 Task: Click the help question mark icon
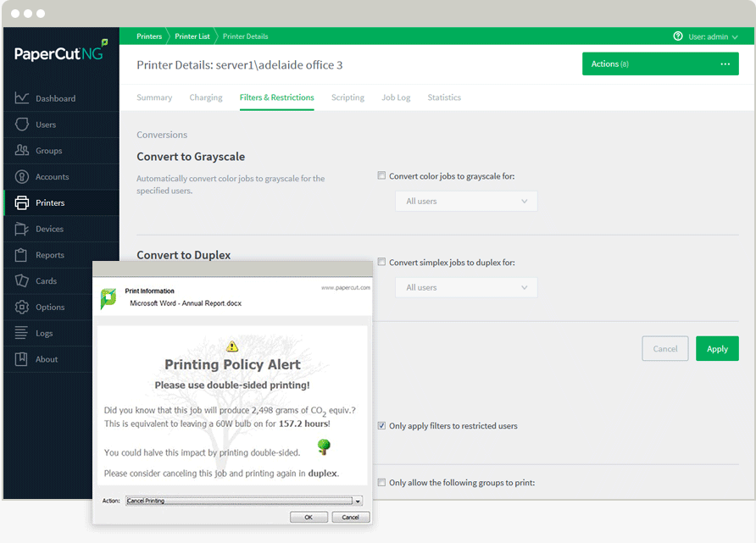678,36
